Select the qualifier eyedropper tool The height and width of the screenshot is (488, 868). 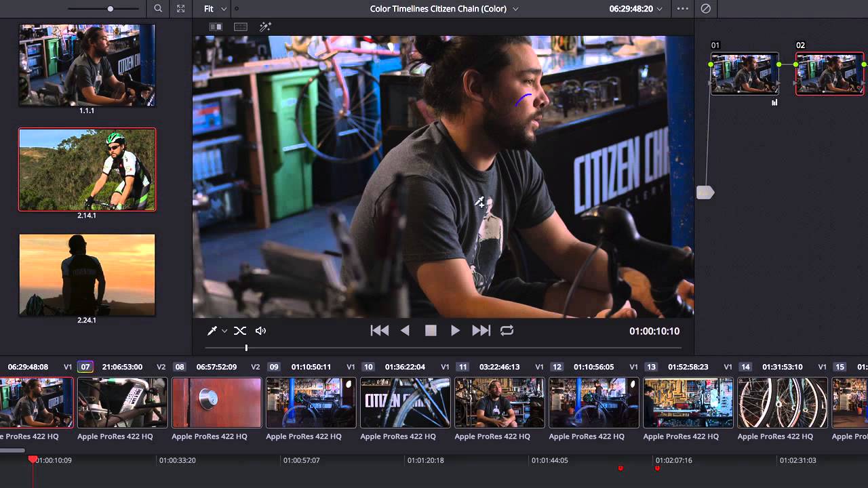[x=212, y=331]
